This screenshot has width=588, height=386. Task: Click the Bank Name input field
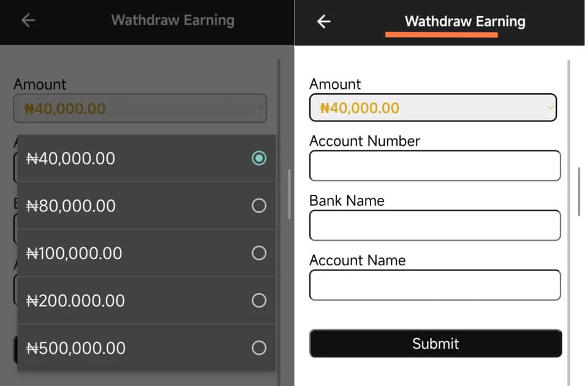coord(435,225)
